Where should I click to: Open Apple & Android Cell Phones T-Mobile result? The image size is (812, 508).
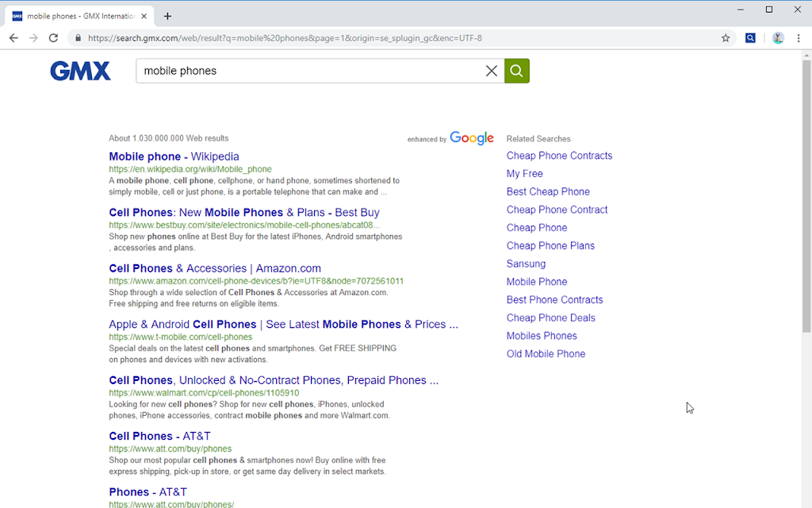click(283, 325)
